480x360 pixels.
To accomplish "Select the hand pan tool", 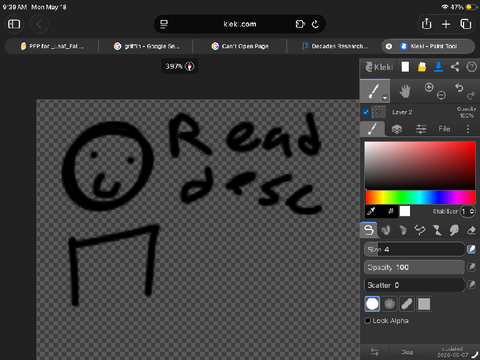I will (405, 91).
